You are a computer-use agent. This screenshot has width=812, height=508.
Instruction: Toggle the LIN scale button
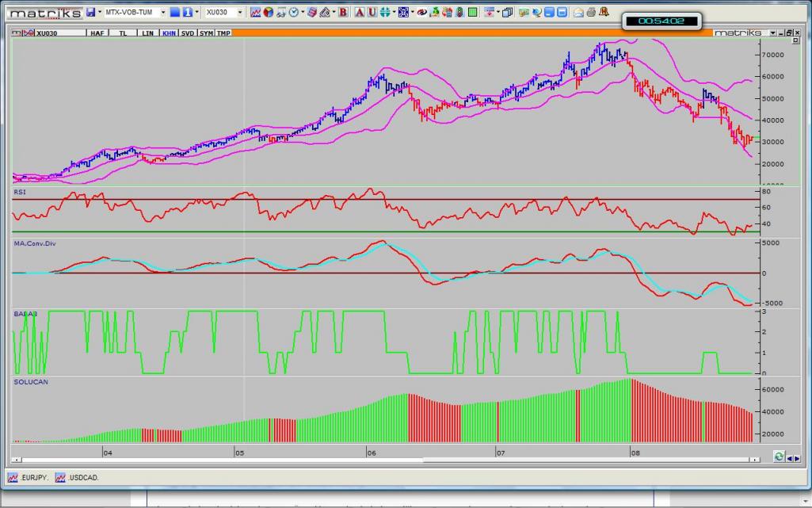pos(147,33)
